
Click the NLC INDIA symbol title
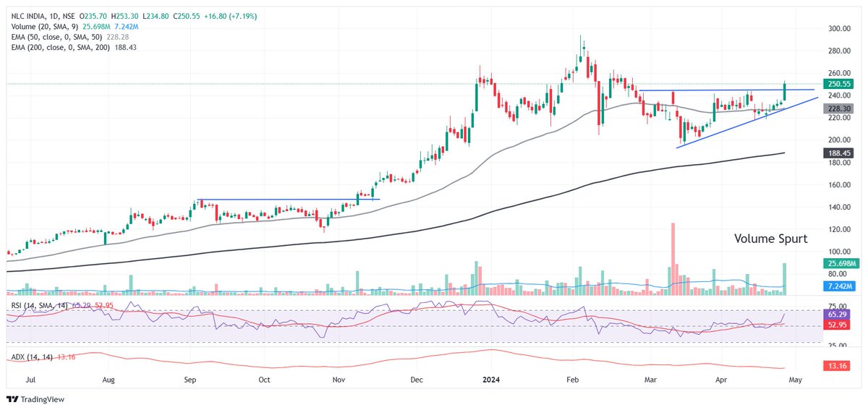coord(43,16)
